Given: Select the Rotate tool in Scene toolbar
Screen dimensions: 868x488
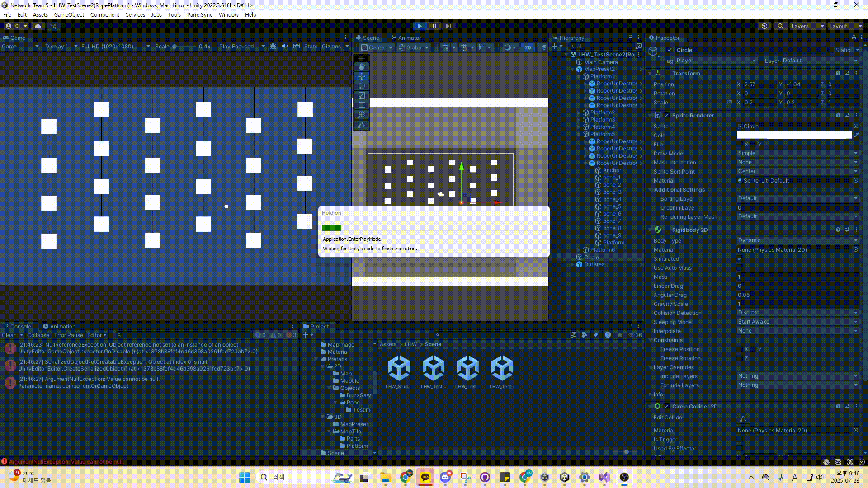Looking at the screenshot, I should [361, 86].
